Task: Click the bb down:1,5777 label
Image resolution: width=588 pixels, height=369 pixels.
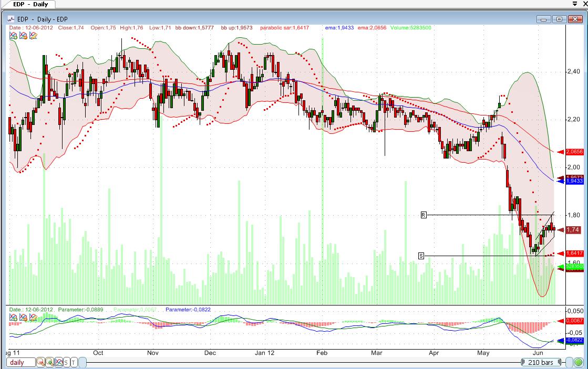Action: click(194, 28)
